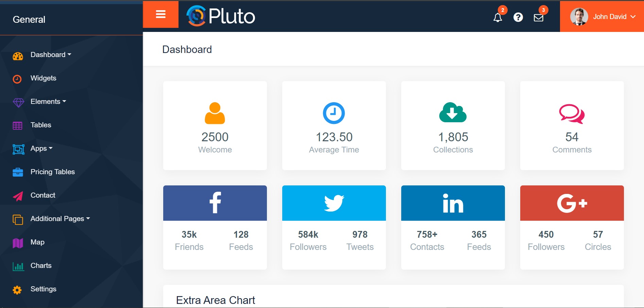Expand the Additional Pages submenu
The width and height of the screenshot is (644, 308).
pyautogui.click(x=60, y=219)
